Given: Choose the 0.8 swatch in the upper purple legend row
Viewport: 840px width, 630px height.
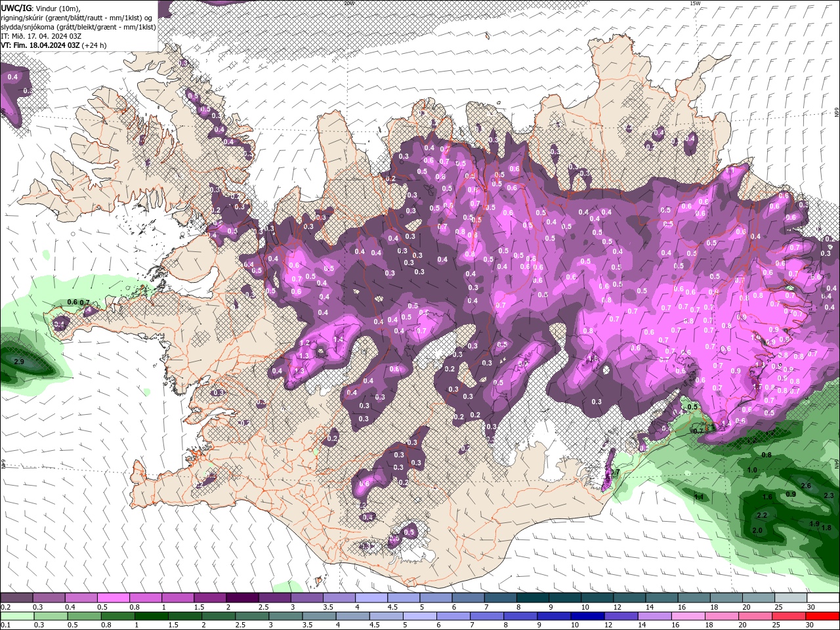Looking at the screenshot, I should 145,598.
